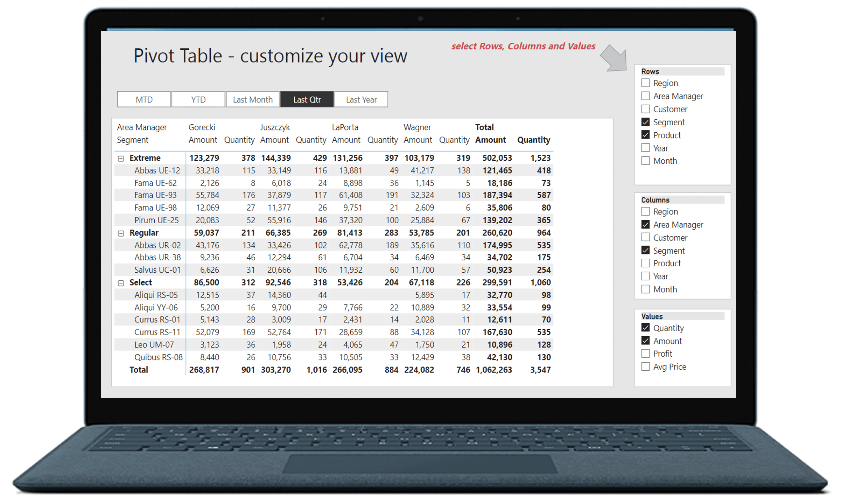Collapse the Extreme segment group

click(121, 158)
